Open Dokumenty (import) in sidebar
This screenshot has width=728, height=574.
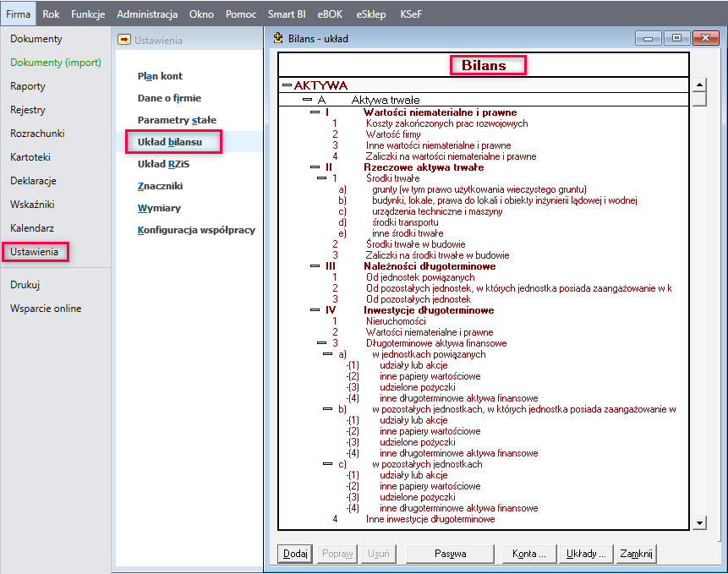tap(56, 63)
